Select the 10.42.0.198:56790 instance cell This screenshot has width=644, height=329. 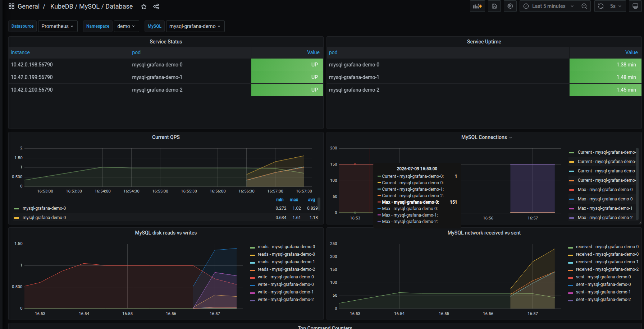point(69,65)
